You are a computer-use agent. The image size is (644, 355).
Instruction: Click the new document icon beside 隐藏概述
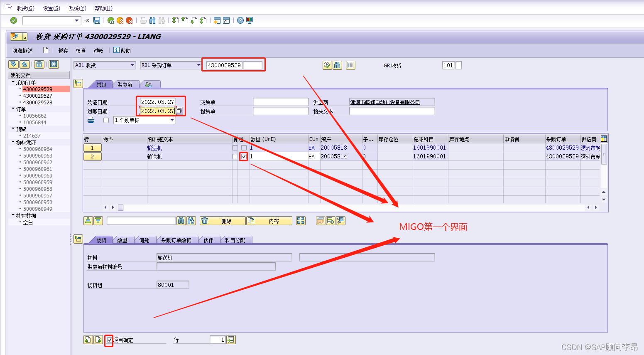pos(46,50)
